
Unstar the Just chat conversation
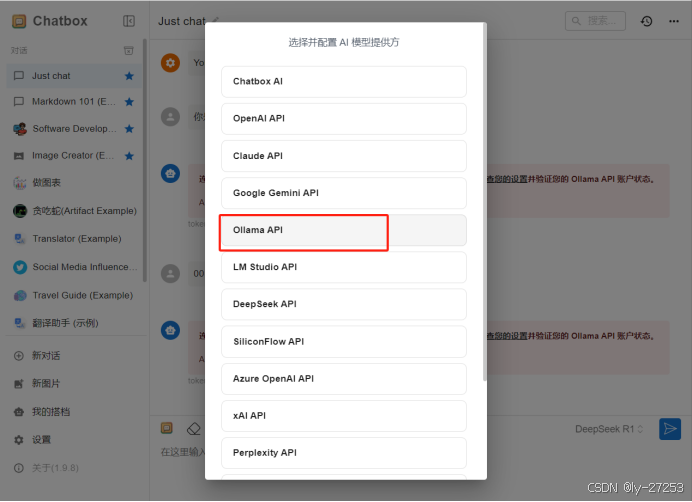tap(129, 76)
